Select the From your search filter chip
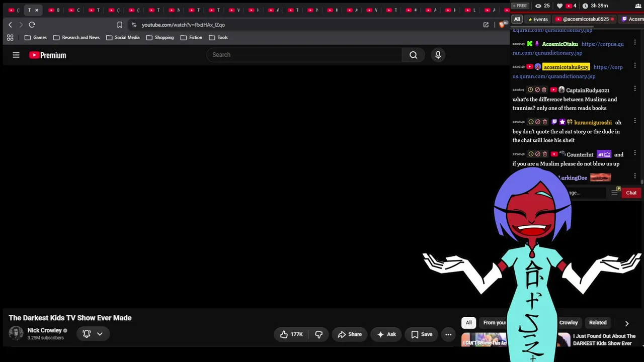The width and height of the screenshot is (644, 362). click(494, 323)
